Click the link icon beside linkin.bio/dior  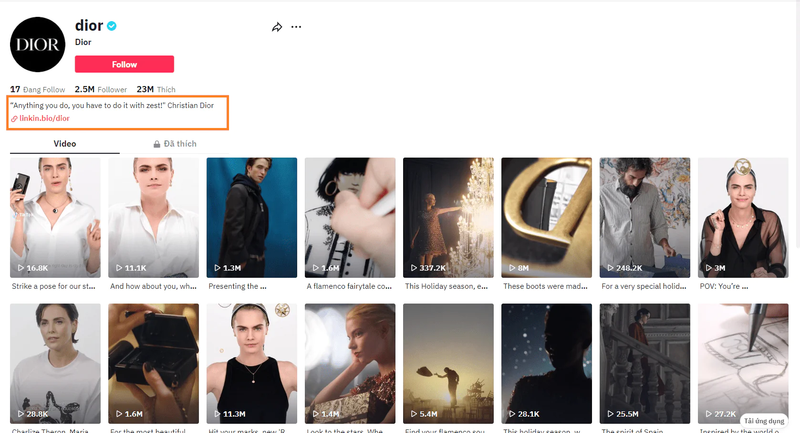point(14,118)
